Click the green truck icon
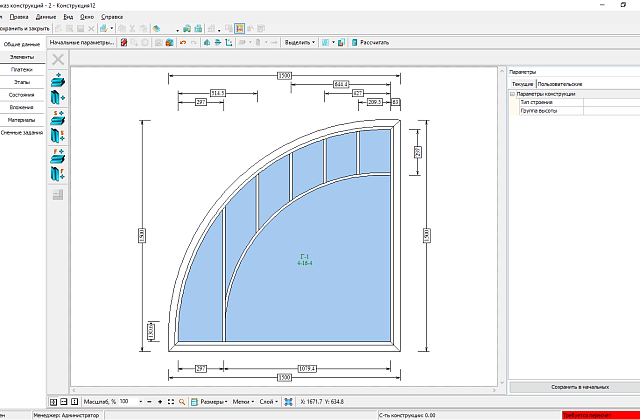 [187, 29]
